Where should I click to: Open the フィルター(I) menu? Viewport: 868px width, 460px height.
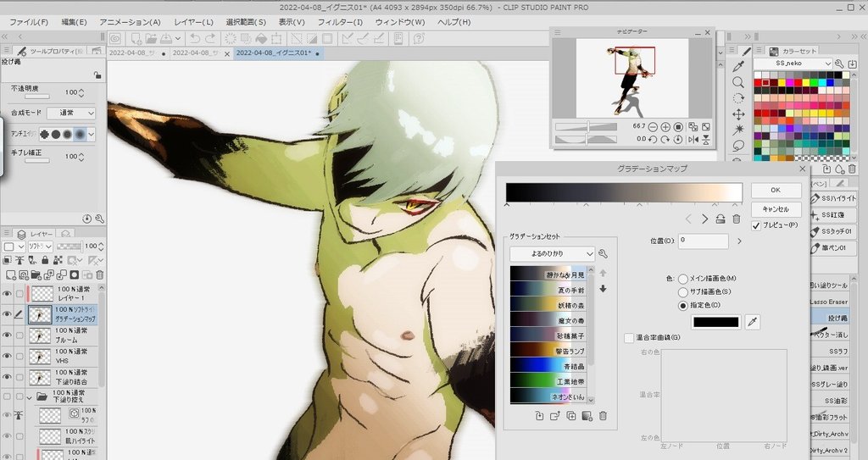(x=340, y=22)
